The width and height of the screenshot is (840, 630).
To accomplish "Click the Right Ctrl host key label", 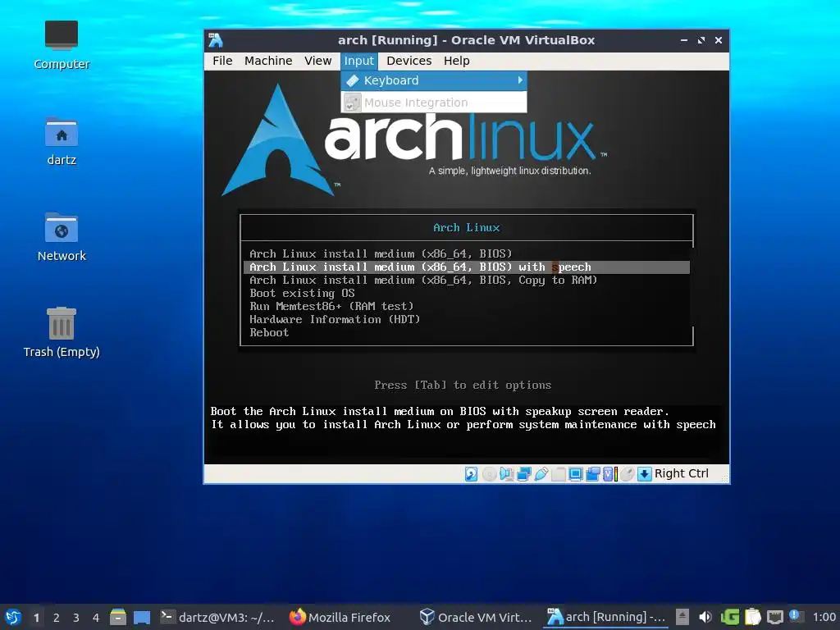I will 682,473.
